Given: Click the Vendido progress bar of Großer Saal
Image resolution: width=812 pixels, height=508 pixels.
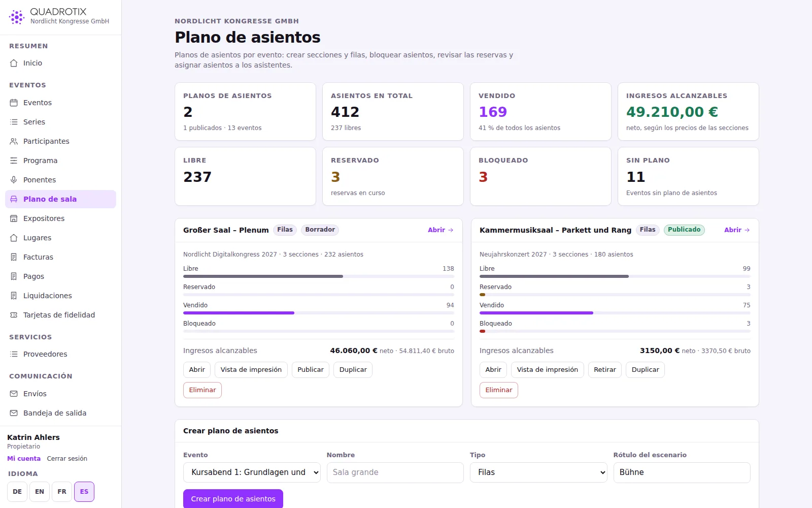Looking at the screenshot, I should (x=319, y=313).
